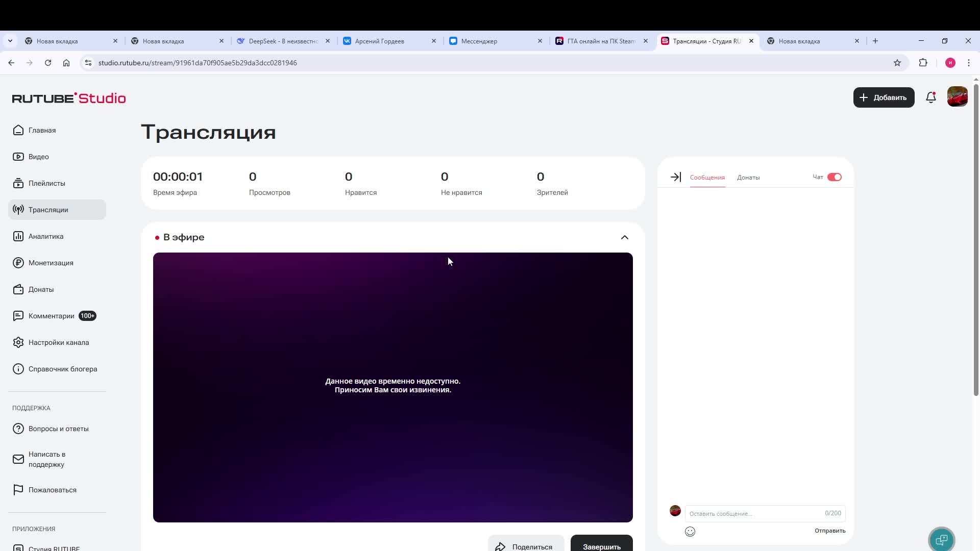Click the Поделиться button
The width and height of the screenshot is (980, 551).
pyautogui.click(x=525, y=546)
